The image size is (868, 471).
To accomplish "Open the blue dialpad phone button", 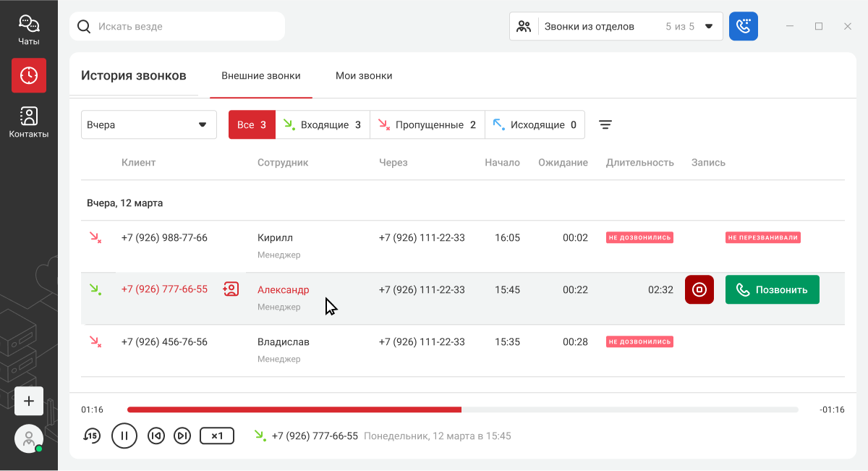I will (x=743, y=26).
